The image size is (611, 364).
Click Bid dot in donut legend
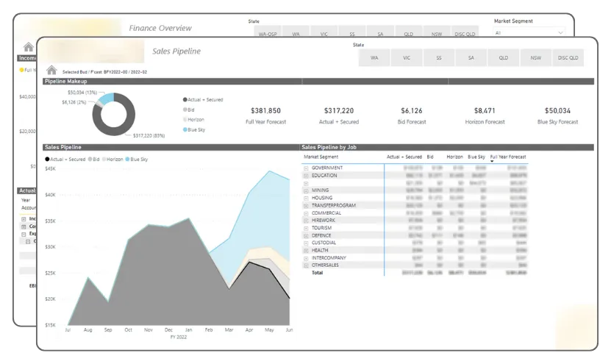(185, 110)
